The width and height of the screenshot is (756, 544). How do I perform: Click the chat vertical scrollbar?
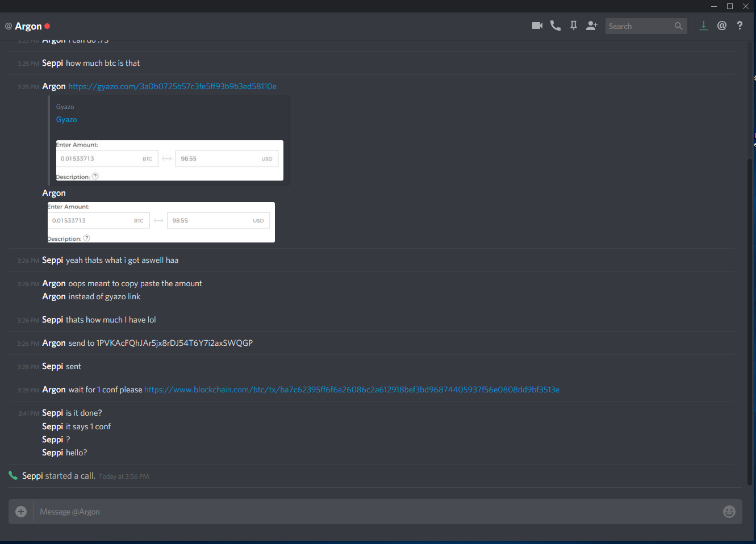(x=750, y=321)
